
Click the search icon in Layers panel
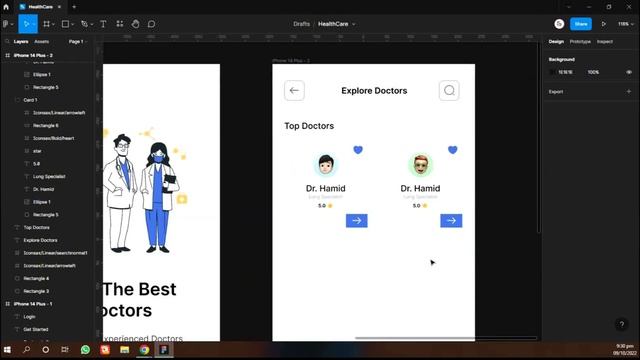[x=7, y=42]
